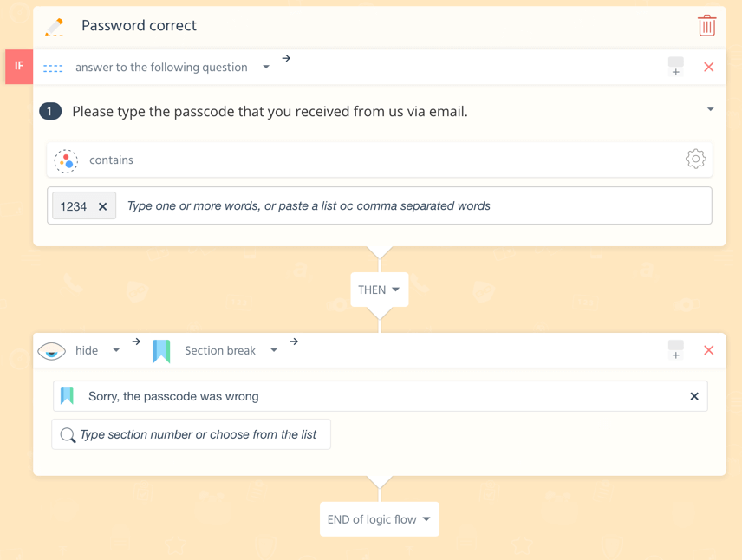Select 'Sorry, the passcode was wrong' entry
This screenshot has width=742, height=560.
[x=380, y=396]
